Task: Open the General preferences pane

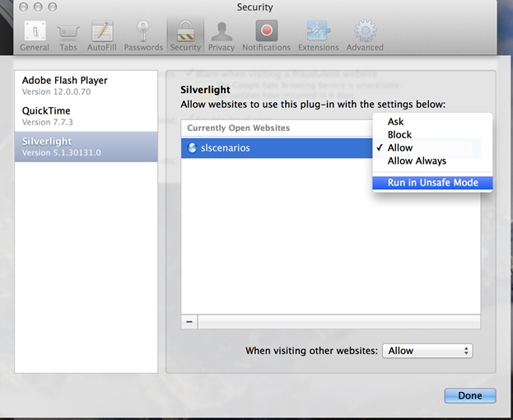Action: [35, 35]
